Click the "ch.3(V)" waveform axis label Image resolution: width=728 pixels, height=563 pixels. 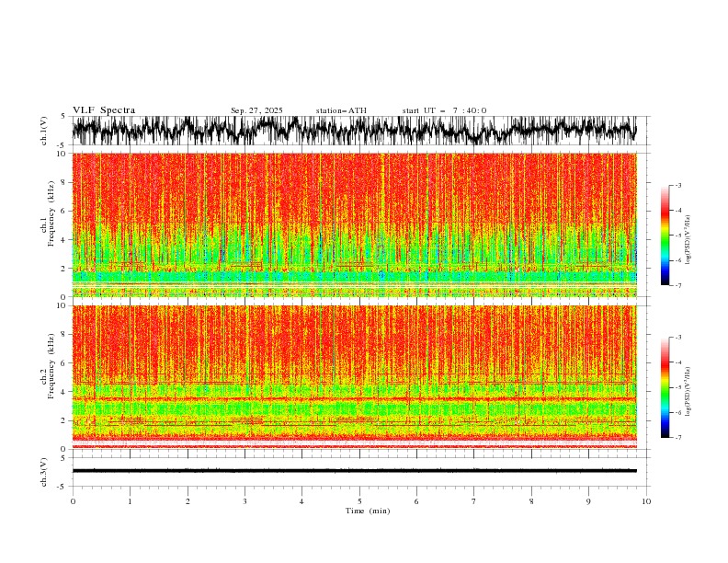(44, 472)
